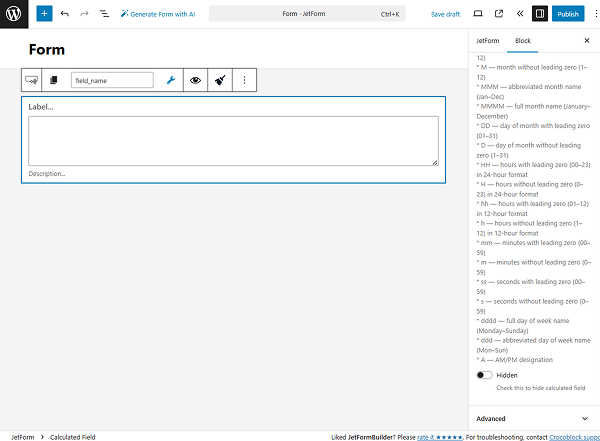Open the command palette for Form · JetForm
The height and width of the screenshot is (441, 600).
307,14
